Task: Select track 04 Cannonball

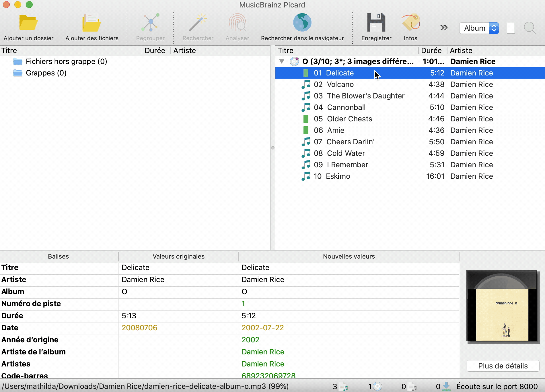Action: tap(410, 107)
